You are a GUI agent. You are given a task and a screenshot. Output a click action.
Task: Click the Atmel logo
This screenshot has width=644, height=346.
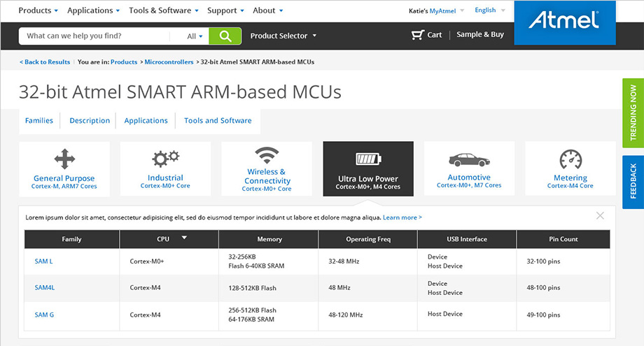tap(565, 22)
